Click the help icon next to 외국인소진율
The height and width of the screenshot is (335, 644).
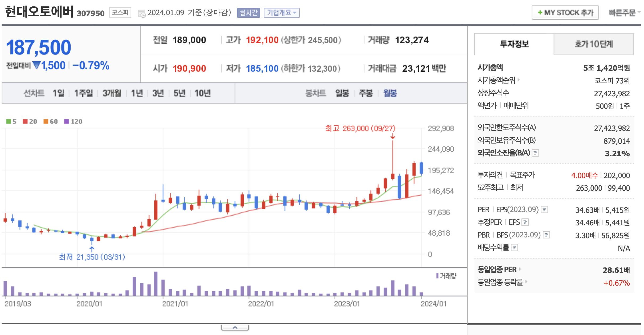tap(535, 153)
